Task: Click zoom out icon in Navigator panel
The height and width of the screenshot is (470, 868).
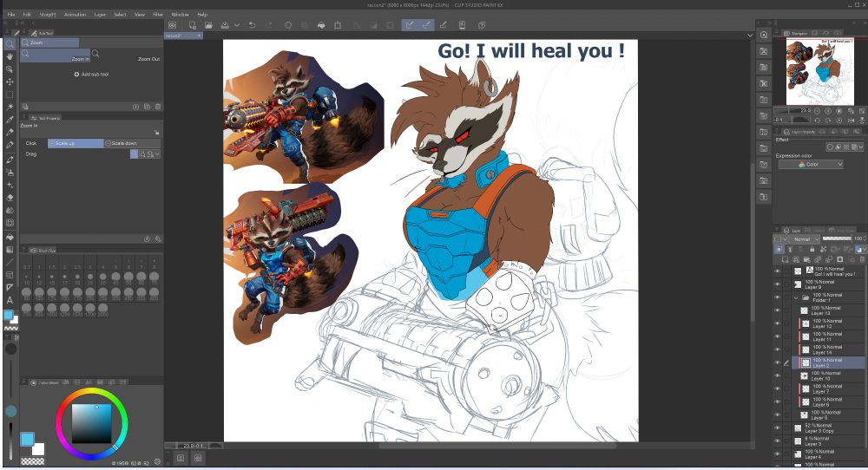Action: (818, 111)
